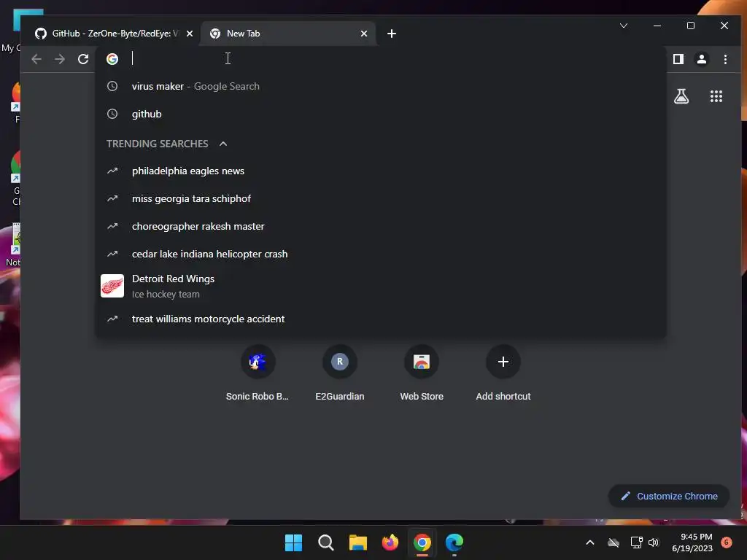
Task: Open Search Labs flask icon
Action: point(681,96)
